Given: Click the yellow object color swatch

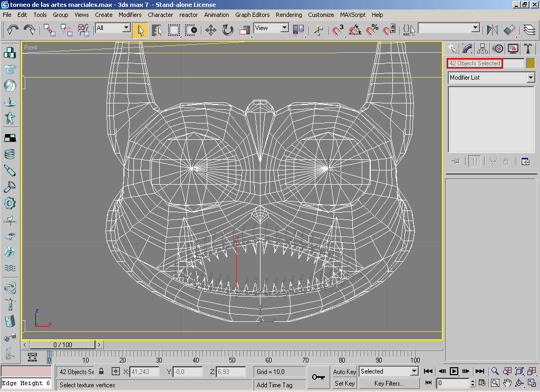Looking at the screenshot, I should pos(530,63).
